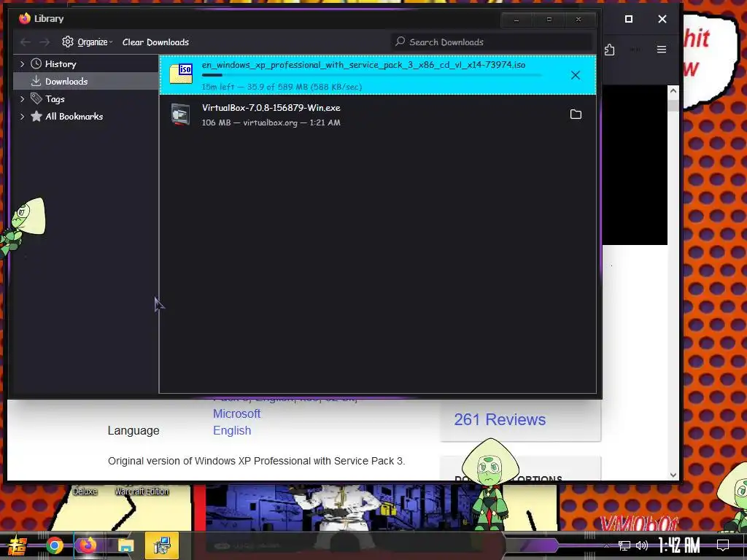Open containing folder for VirtualBox-7.0.8 download

click(x=576, y=114)
